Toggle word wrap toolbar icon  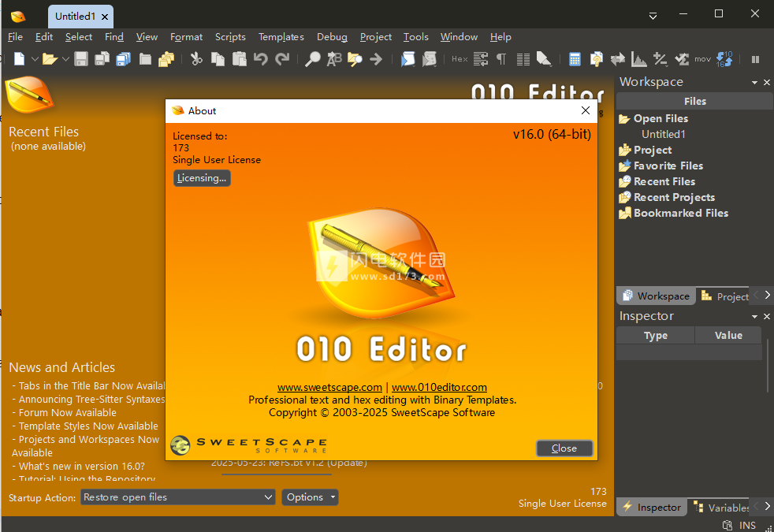click(x=481, y=59)
